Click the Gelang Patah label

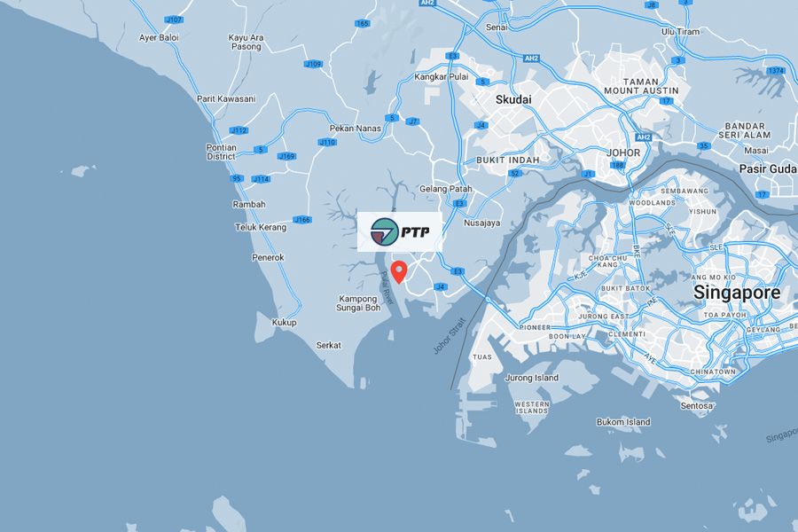pyautogui.click(x=446, y=189)
